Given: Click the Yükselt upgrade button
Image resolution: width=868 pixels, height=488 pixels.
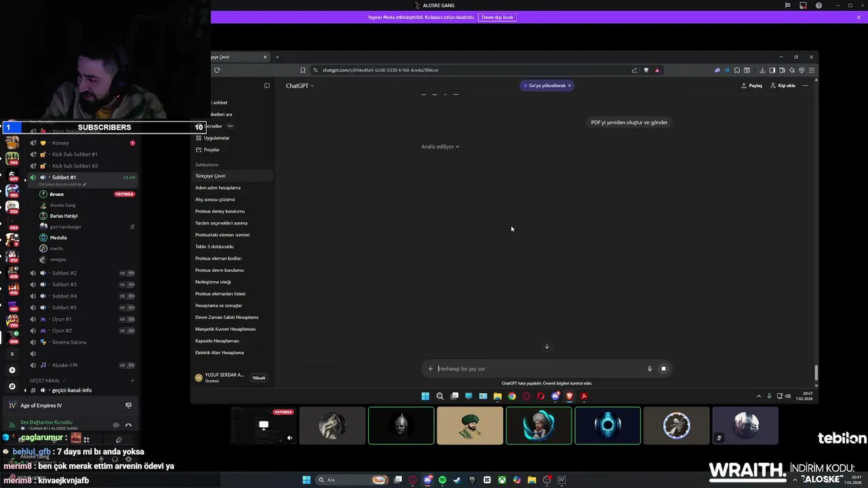Looking at the screenshot, I should click(259, 378).
